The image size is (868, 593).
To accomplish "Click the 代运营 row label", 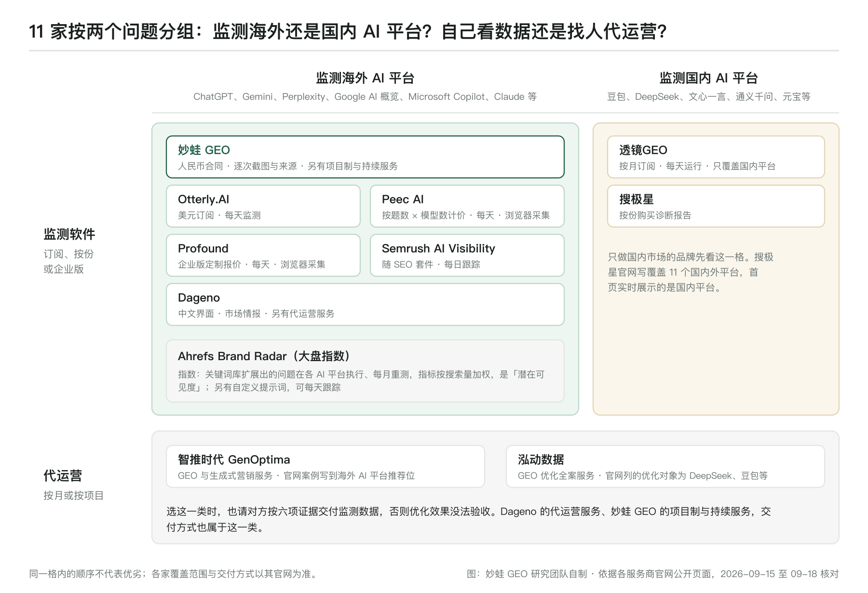I will click(63, 476).
